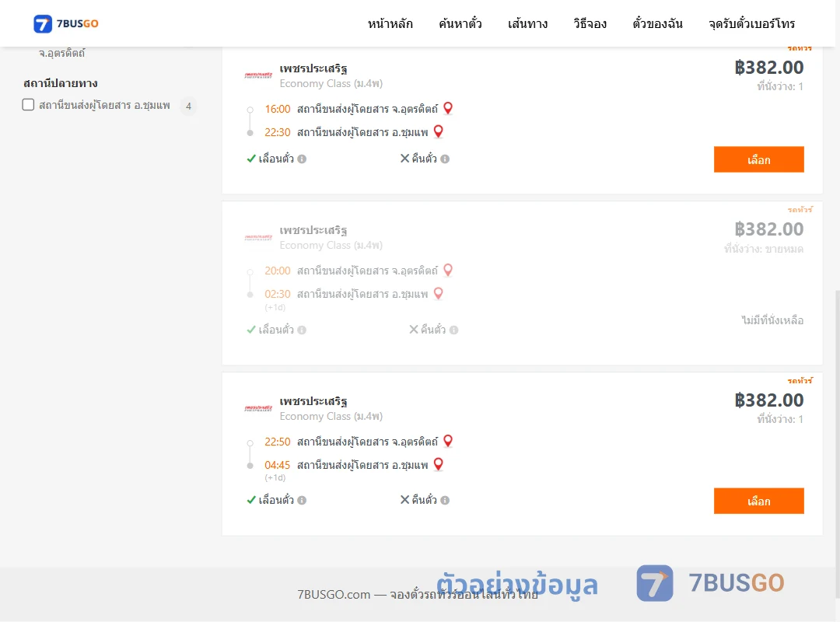Go to หน้าหลัก in the navigation
840x622 pixels.
pos(390,23)
